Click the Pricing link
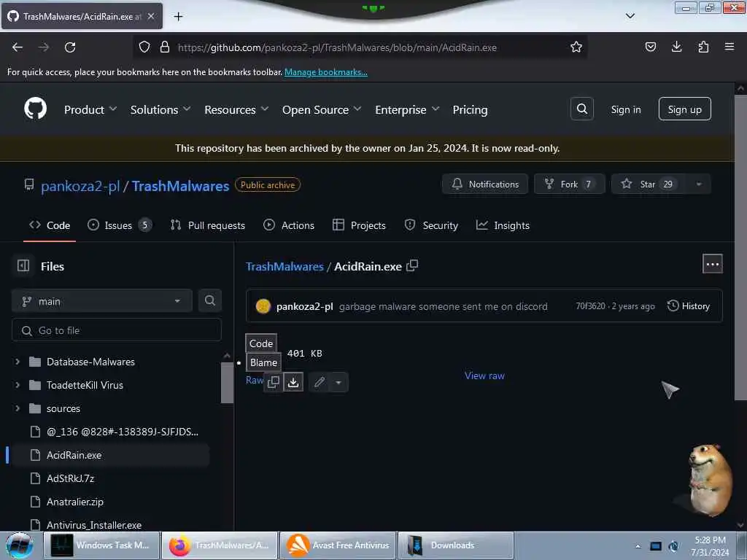Viewport: 747px width, 560px height. click(470, 109)
